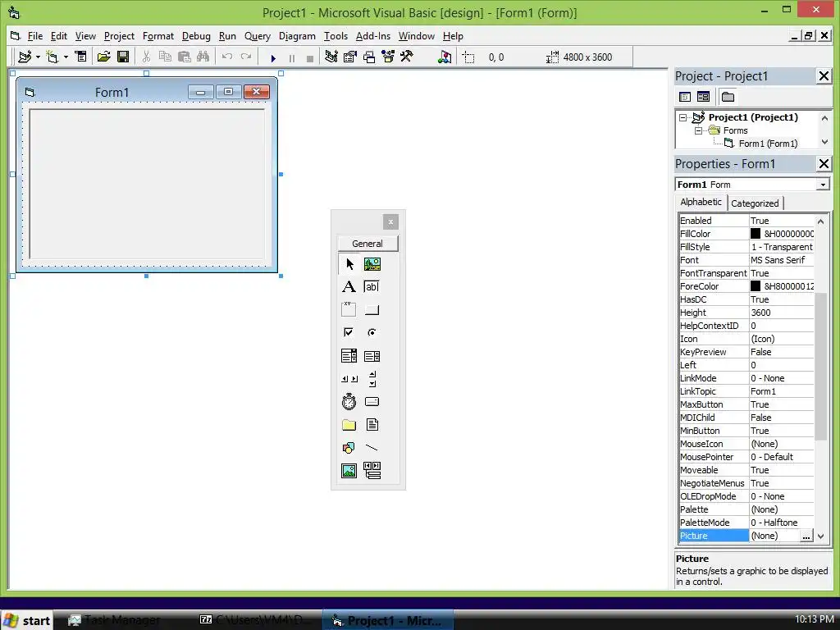
Task: Switch to Task Manager in taskbar
Action: click(x=113, y=620)
